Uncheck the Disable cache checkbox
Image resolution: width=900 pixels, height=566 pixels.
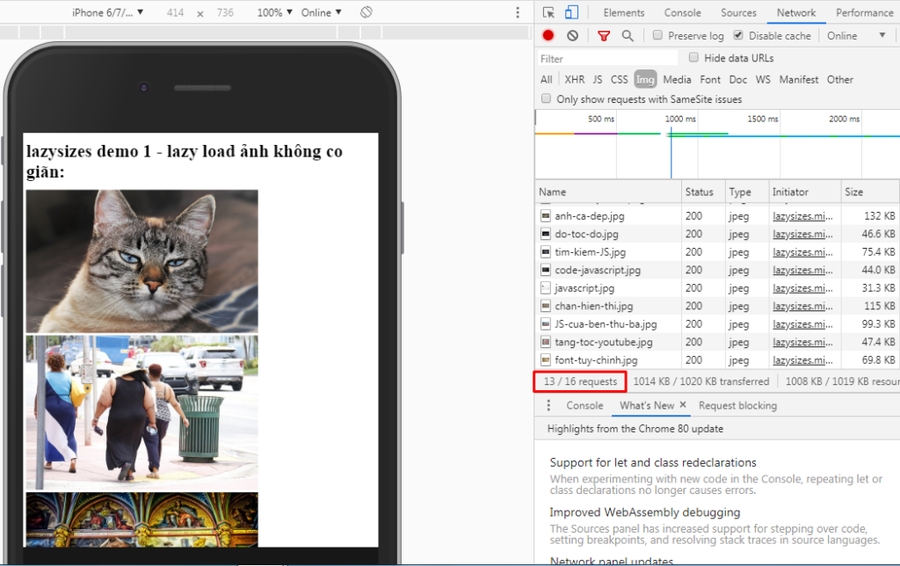738,36
